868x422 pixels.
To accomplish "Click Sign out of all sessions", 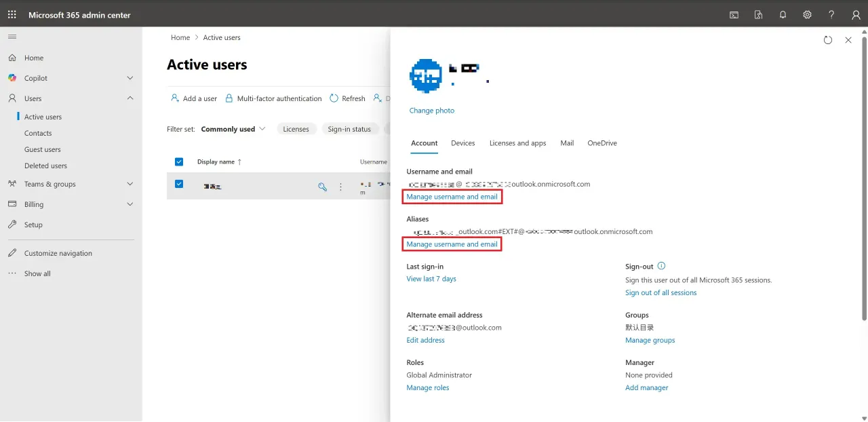I will [661, 292].
